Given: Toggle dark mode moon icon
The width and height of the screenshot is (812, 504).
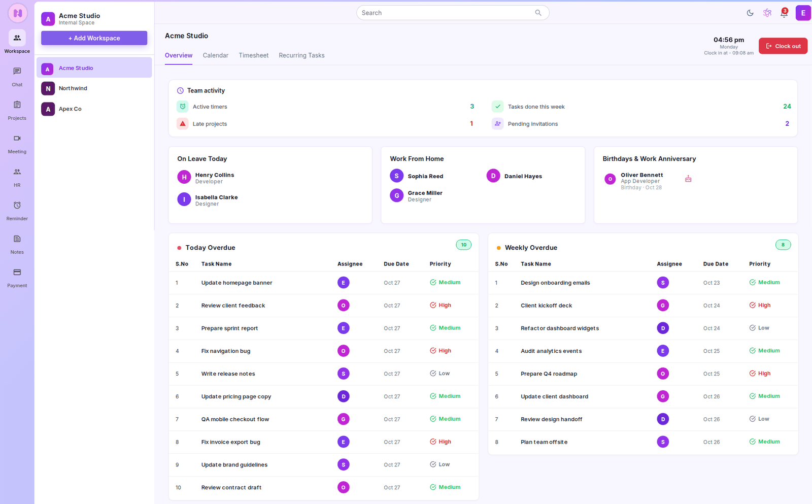Looking at the screenshot, I should pyautogui.click(x=750, y=13).
